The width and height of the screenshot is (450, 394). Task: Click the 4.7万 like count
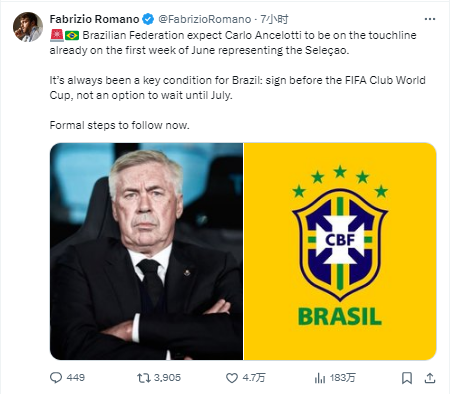point(254,378)
